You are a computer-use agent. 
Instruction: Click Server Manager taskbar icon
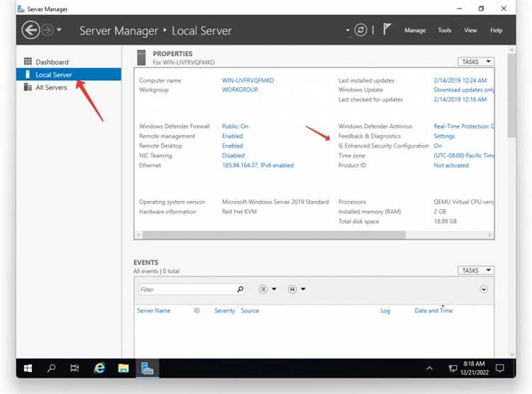[148, 368]
